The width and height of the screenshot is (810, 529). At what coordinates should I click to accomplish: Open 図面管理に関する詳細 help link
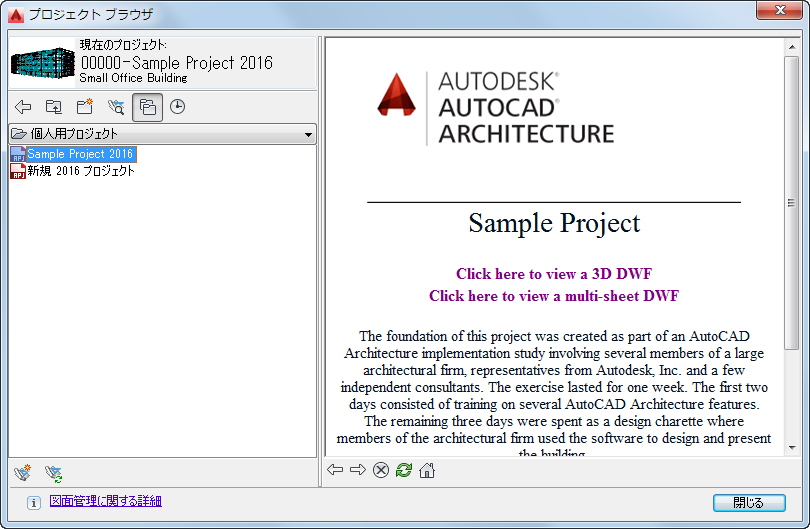coord(105,501)
